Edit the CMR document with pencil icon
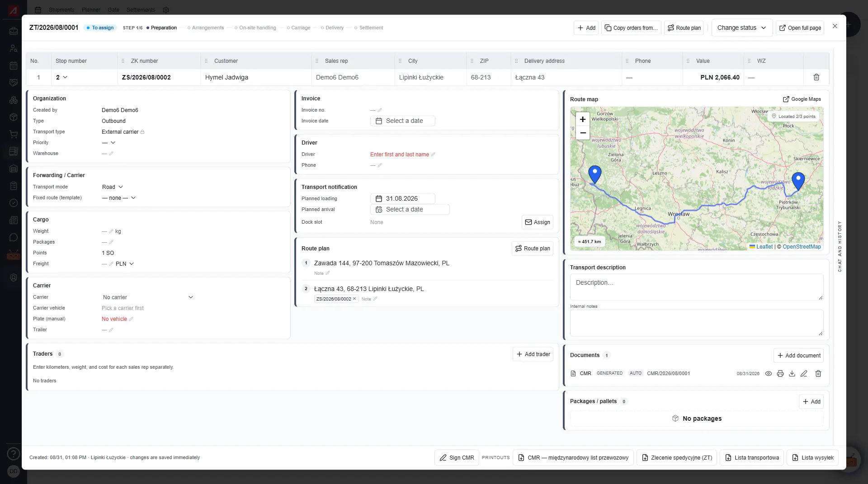 (804, 374)
